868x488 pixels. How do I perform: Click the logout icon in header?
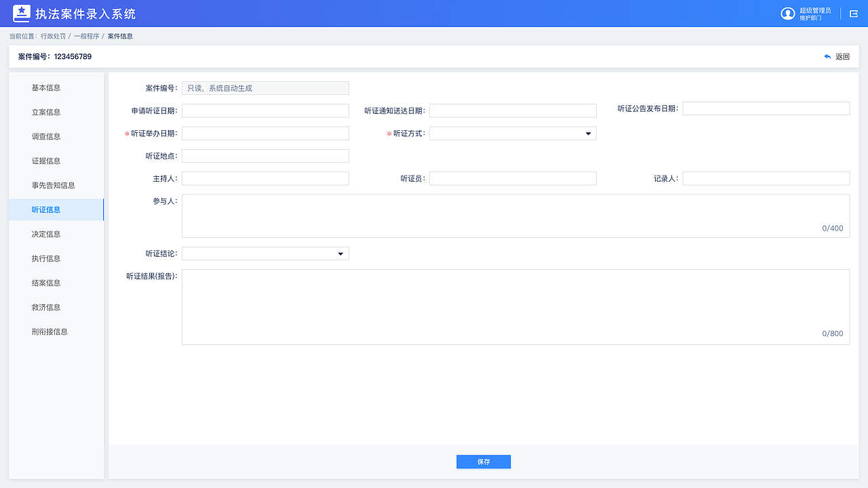coord(854,14)
